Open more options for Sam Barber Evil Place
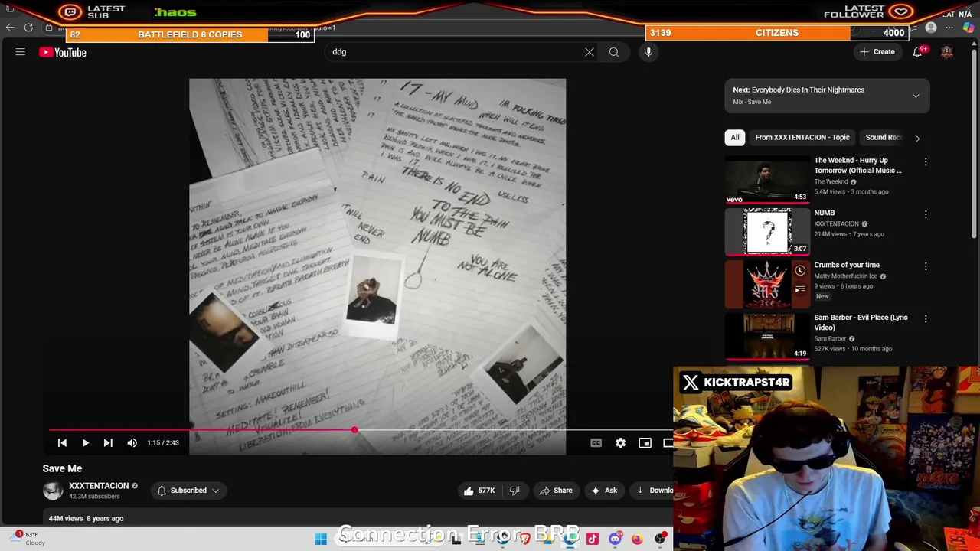The image size is (980, 551). coord(926,318)
